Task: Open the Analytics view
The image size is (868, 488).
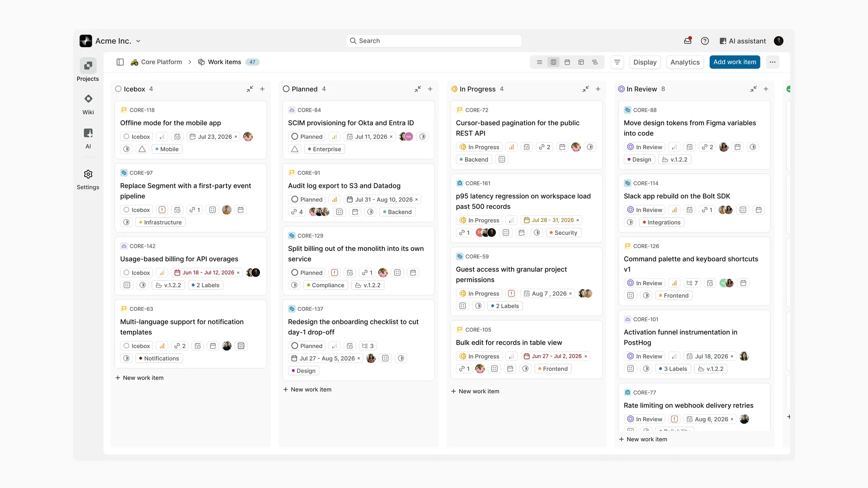Action: [685, 62]
